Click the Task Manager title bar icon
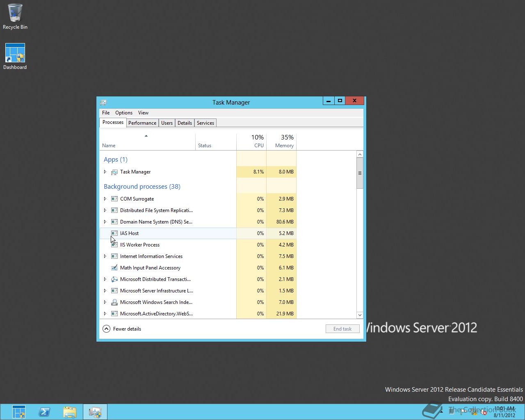This screenshot has width=525, height=420. (103, 102)
